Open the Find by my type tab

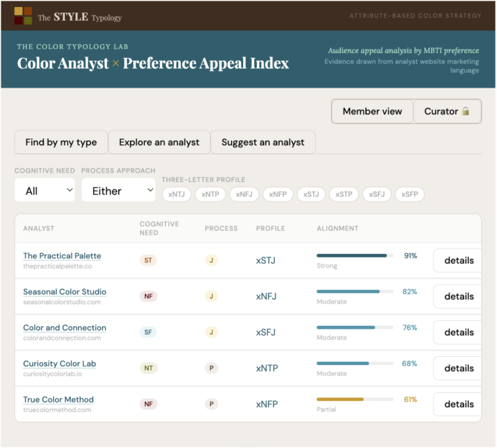tap(61, 142)
